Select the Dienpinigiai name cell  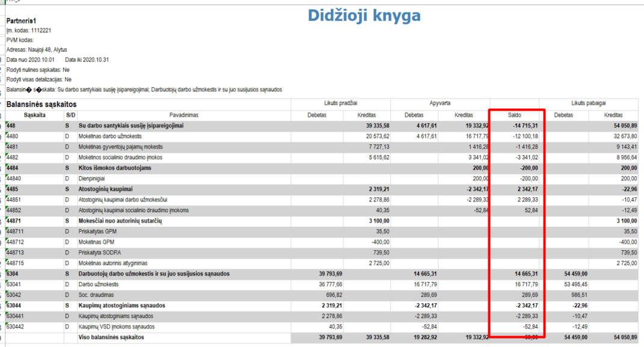pyautogui.click(x=94, y=179)
